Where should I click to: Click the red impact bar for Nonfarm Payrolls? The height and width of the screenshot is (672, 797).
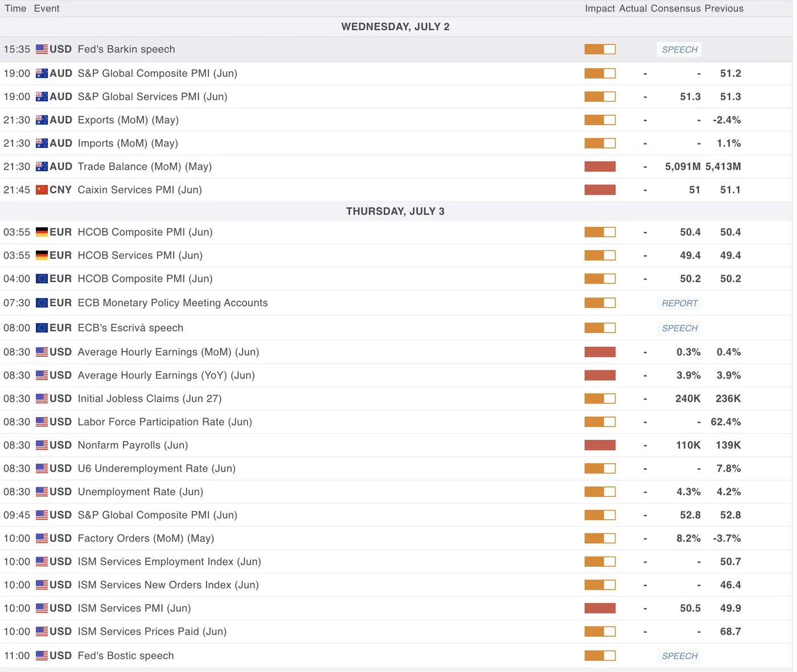600,446
